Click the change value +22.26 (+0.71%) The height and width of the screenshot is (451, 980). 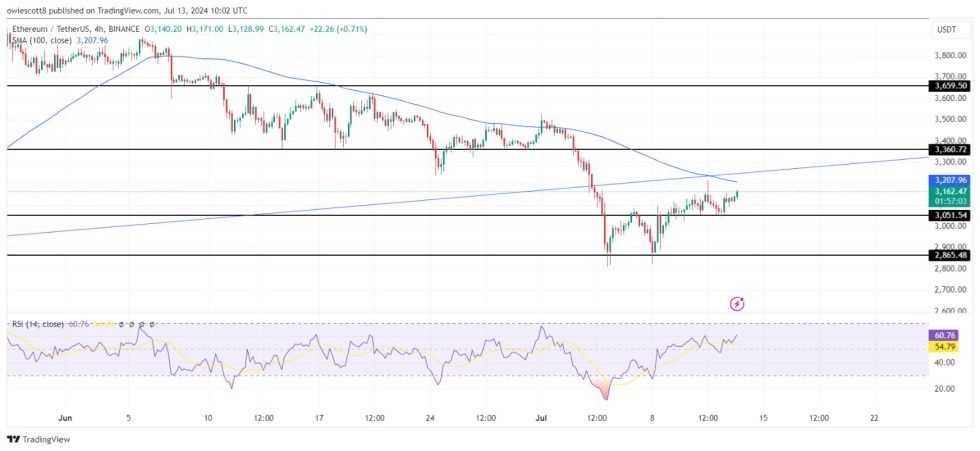click(340, 29)
